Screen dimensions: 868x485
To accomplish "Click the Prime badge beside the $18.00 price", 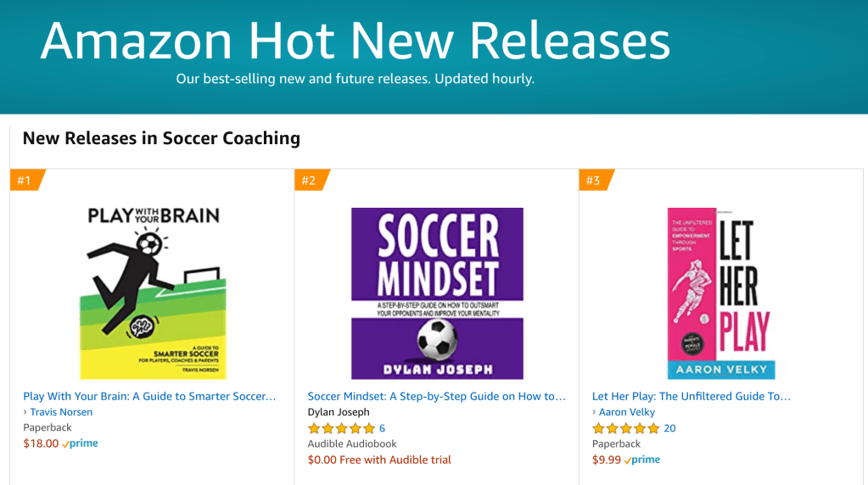I will click(x=81, y=443).
